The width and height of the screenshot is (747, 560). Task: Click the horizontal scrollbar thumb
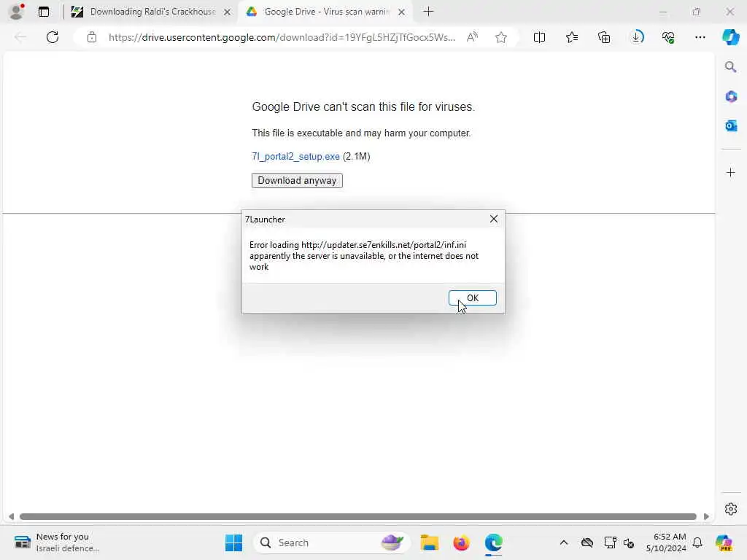357,517
